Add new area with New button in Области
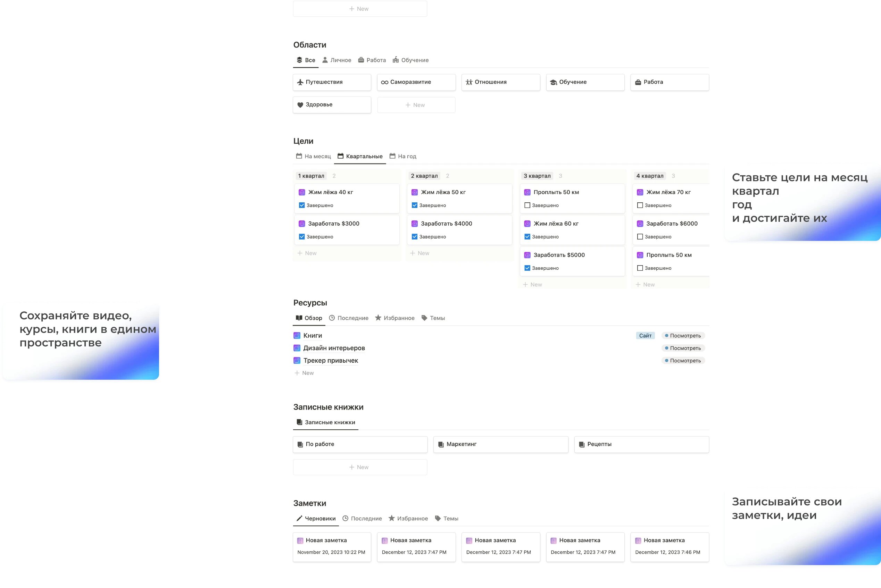 [416, 105]
